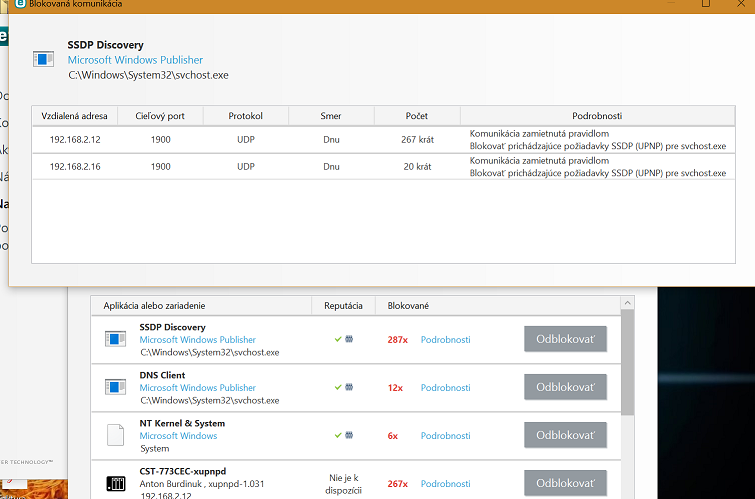Click the Cieľový port column header
This screenshot has height=499, width=755.
160,116
